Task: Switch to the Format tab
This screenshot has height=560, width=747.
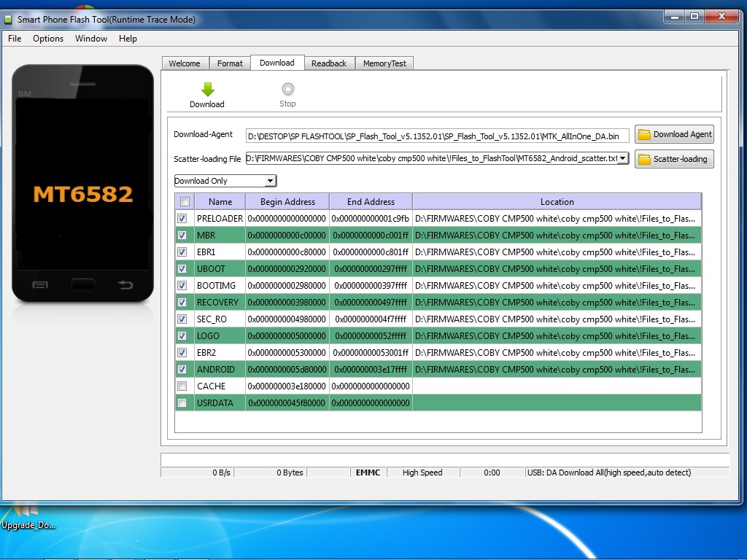Action: coord(230,63)
